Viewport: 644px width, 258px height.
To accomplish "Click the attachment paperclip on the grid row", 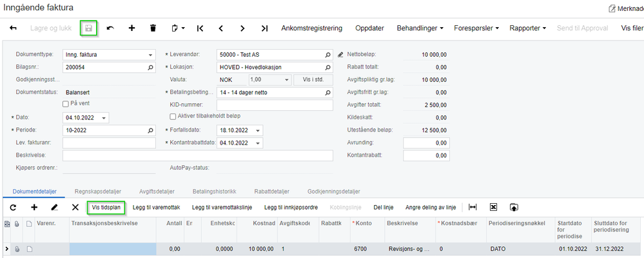I will coord(17,249).
